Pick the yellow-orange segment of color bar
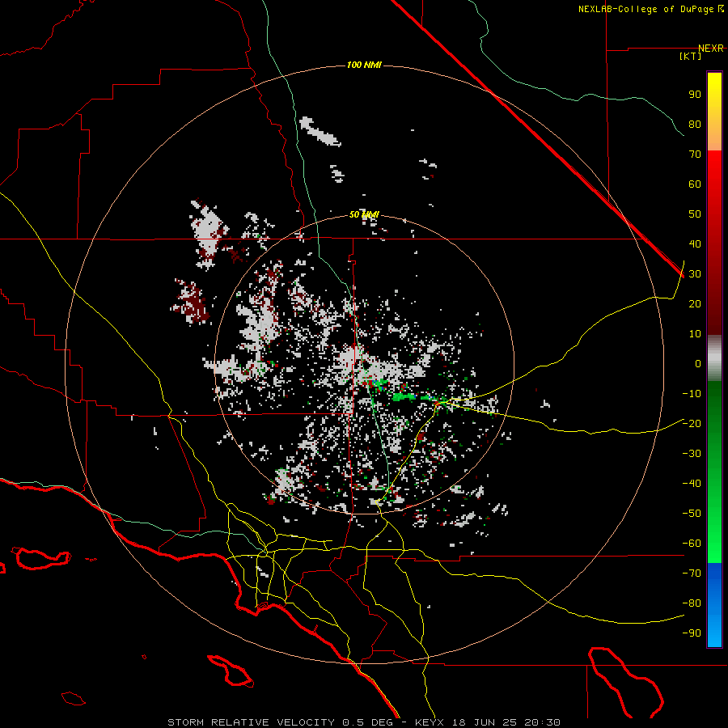The width and height of the screenshot is (728, 728). [714, 112]
